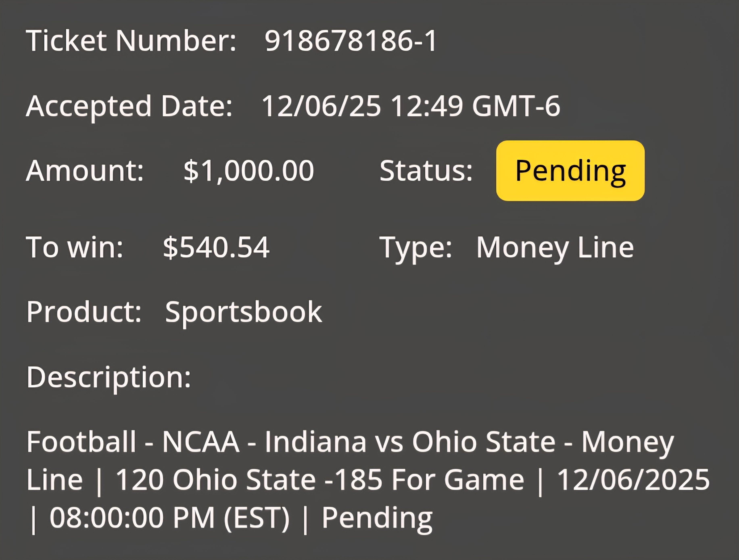Select the Sportsbook product value
Viewport: 739px width, 560px height.
pyautogui.click(x=244, y=313)
